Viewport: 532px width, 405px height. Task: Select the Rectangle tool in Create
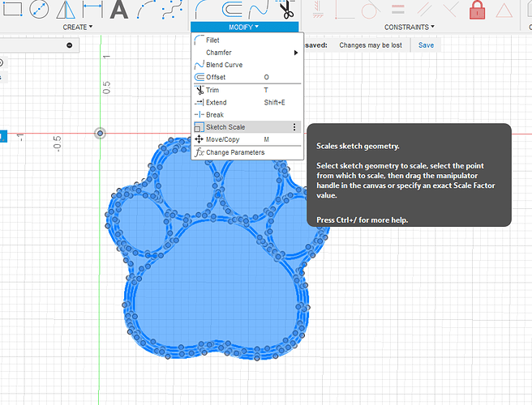pyautogui.click(x=12, y=8)
